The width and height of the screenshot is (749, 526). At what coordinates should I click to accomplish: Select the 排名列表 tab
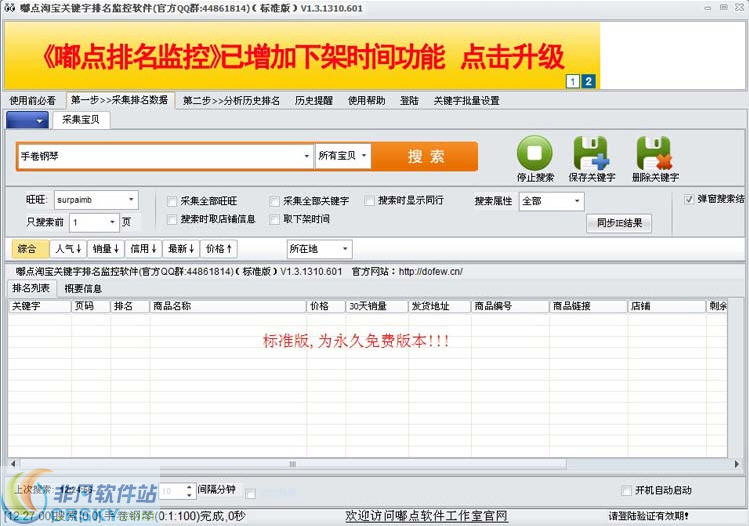[31, 288]
